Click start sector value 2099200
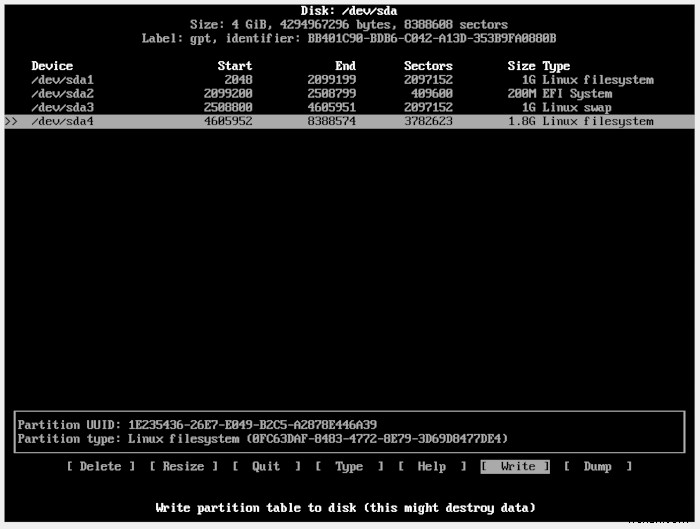 point(228,94)
